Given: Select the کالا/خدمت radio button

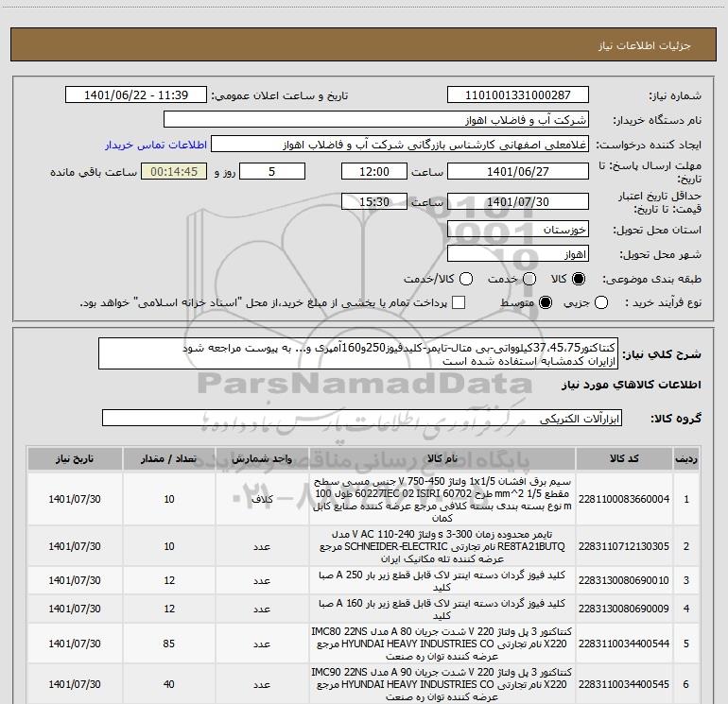Looking at the screenshot, I should point(466,279).
